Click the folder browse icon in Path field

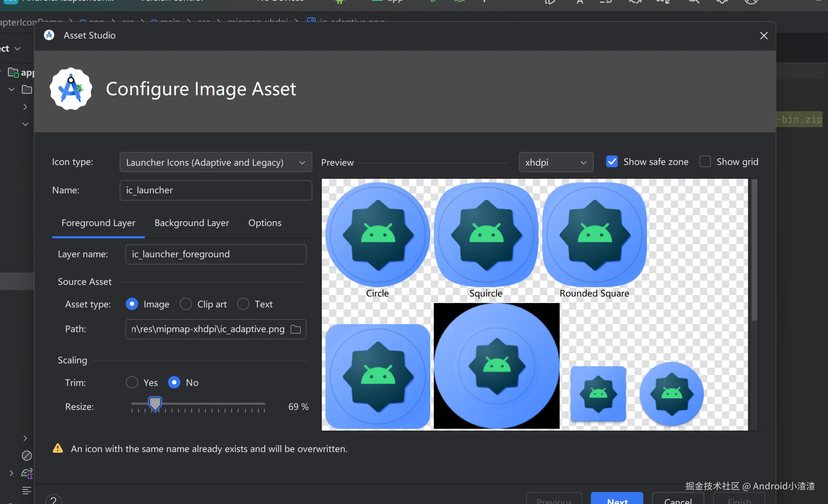click(x=296, y=329)
